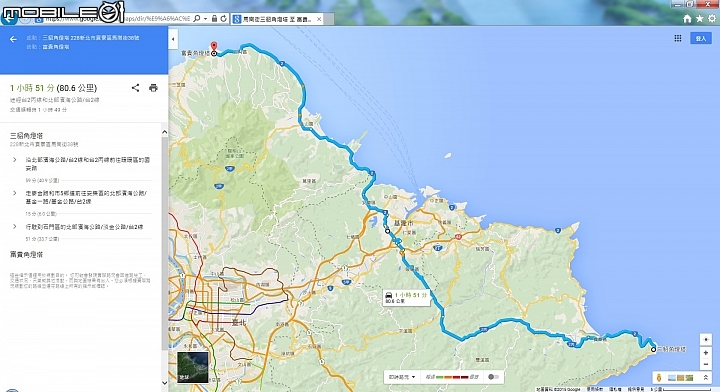Click the yellow Pegman Street View icon

click(659, 378)
